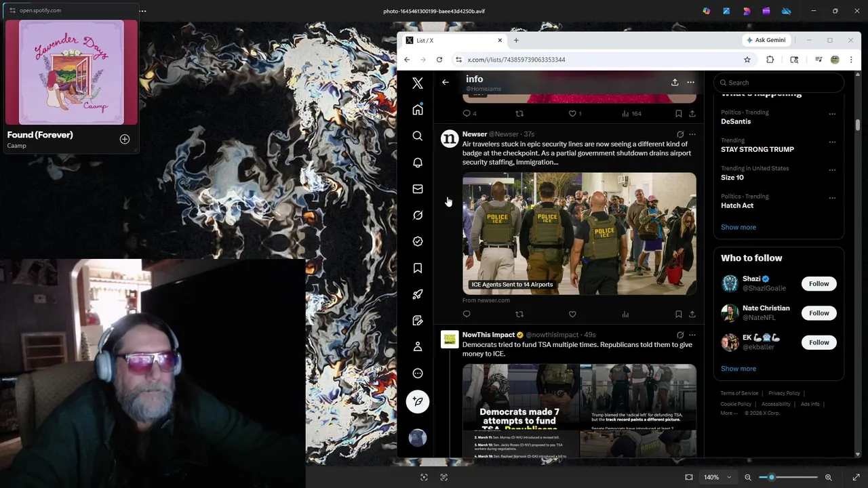Open Grok explain icon on NowThis post

pyautogui.click(x=680, y=335)
